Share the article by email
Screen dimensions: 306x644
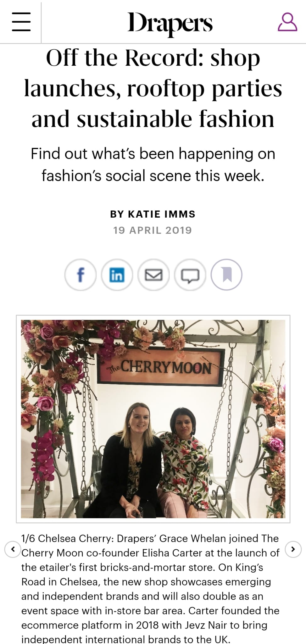pos(153,275)
